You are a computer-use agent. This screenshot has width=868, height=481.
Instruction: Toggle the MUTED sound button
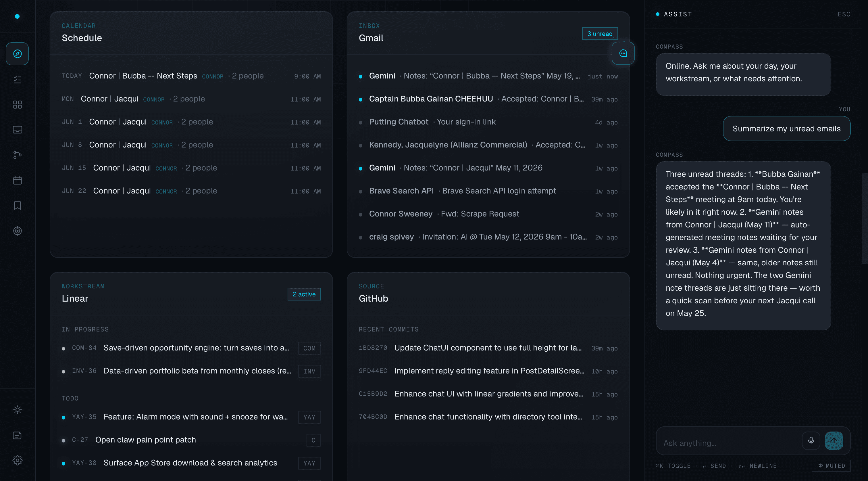click(x=831, y=465)
